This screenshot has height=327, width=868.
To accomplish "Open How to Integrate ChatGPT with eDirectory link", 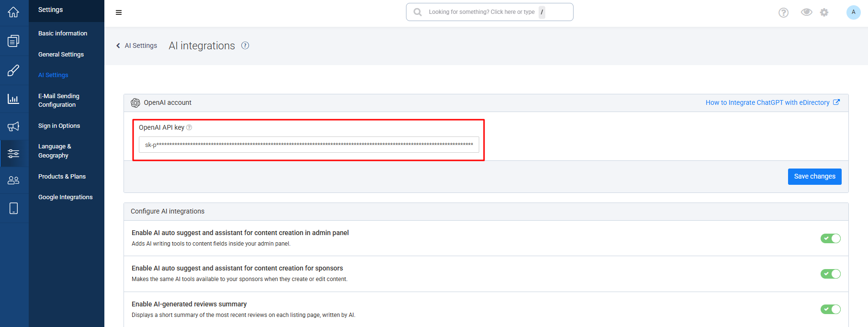I will pos(767,102).
